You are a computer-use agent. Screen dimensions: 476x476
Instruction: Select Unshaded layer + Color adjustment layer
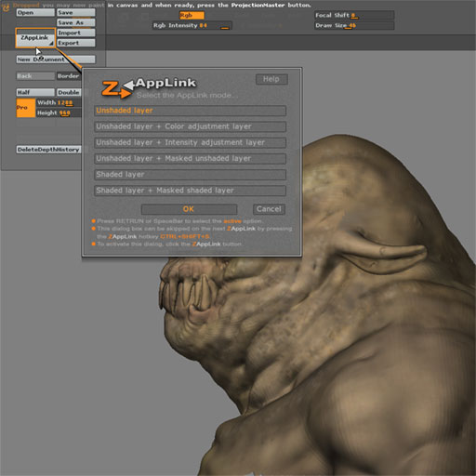click(x=190, y=126)
